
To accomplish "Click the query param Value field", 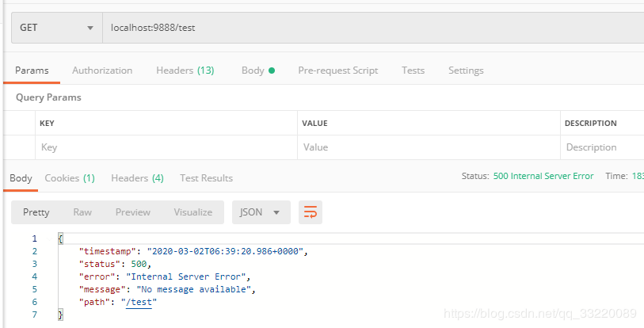I will coord(428,147).
